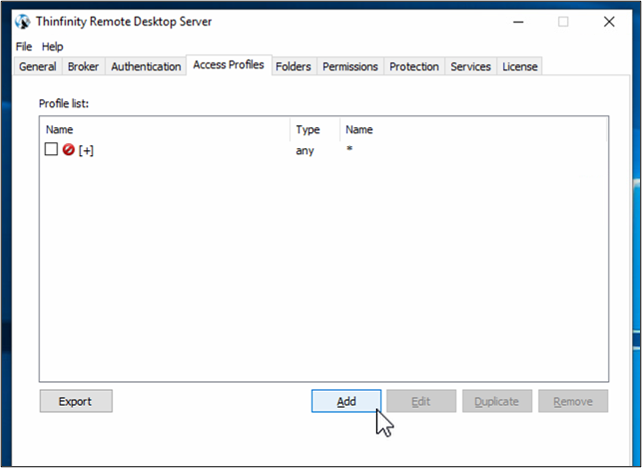Switch to the Broker tab
The image size is (642, 468).
point(83,67)
